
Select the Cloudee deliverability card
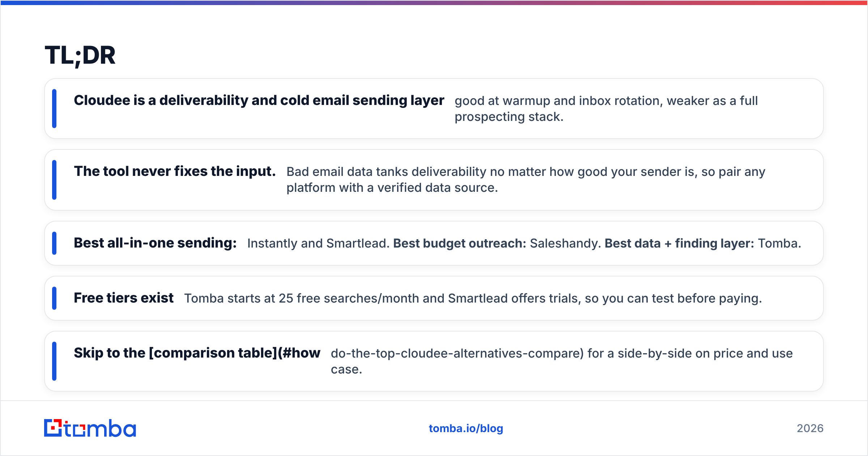coord(434,109)
